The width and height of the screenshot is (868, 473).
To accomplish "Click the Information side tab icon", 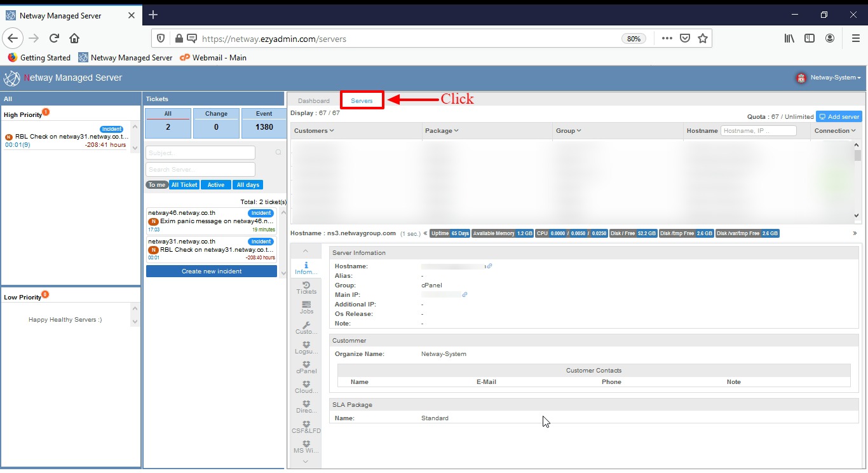I will coord(306,267).
